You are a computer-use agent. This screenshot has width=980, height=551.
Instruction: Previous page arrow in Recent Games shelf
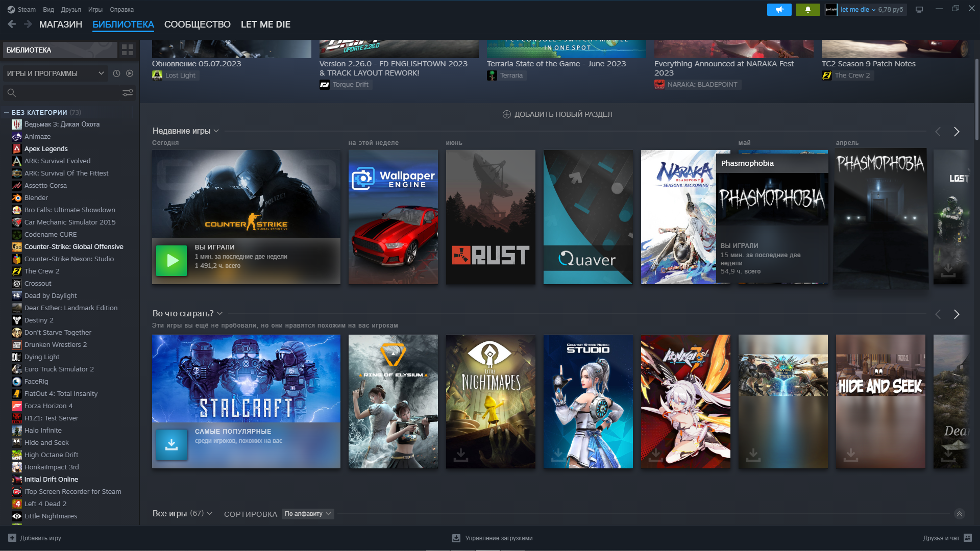click(x=938, y=132)
